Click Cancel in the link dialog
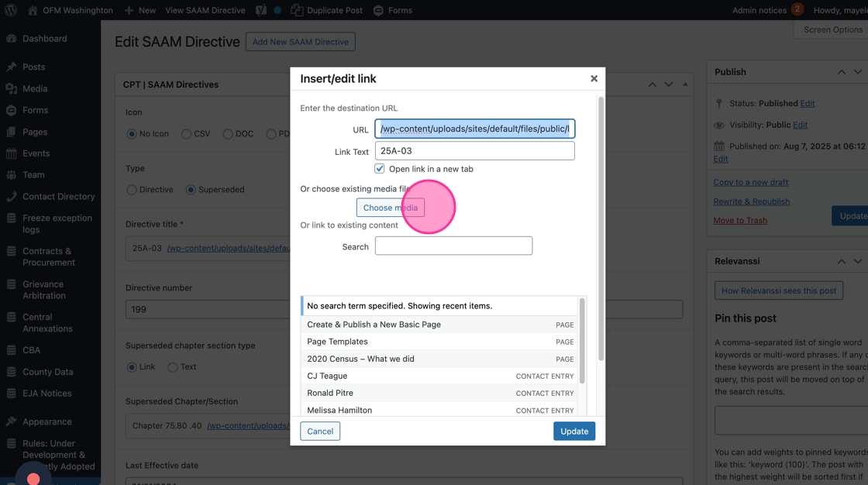Viewport: 868px width, 485px height. tap(320, 432)
